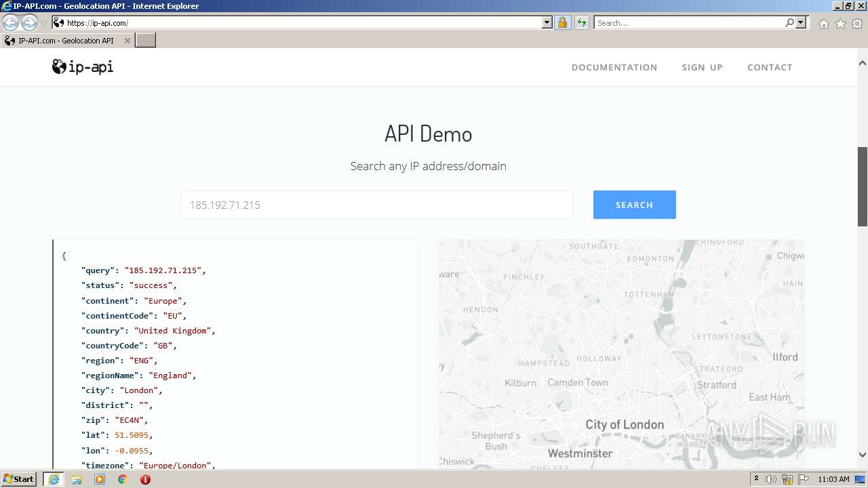Click City of London map label
The height and width of the screenshot is (488, 868).
tap(625, 425)
